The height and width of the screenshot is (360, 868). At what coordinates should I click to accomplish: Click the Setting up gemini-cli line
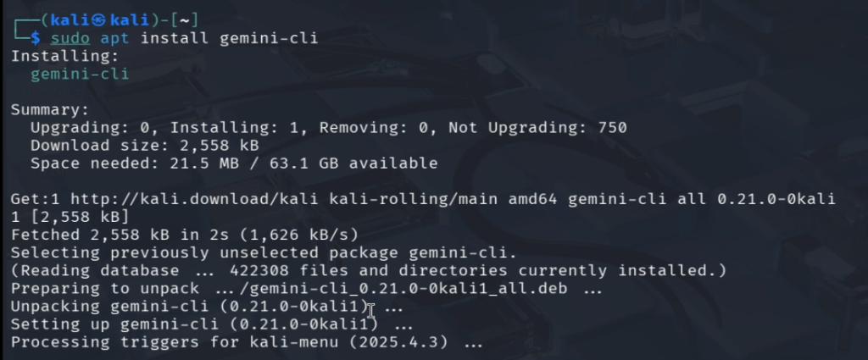tap(212, 325)
